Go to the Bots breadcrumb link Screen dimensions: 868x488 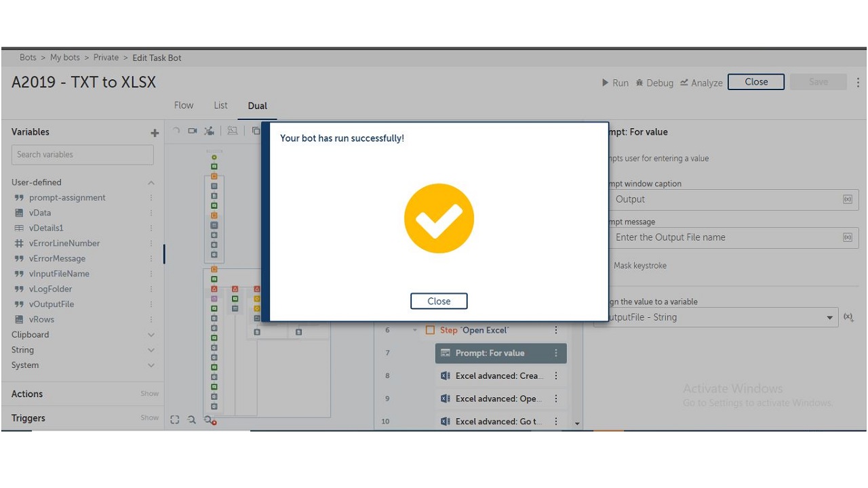pyautogui.click(x=28, y=58)
